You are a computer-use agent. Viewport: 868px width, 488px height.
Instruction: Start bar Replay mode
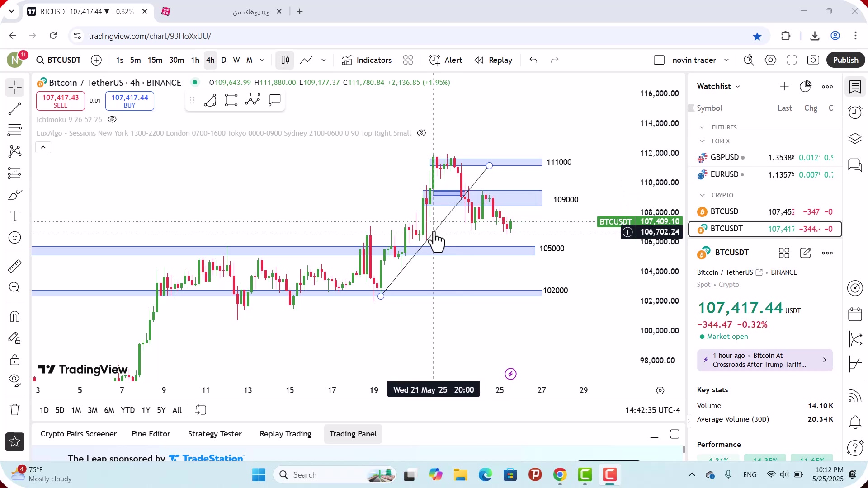pos(493,60)
